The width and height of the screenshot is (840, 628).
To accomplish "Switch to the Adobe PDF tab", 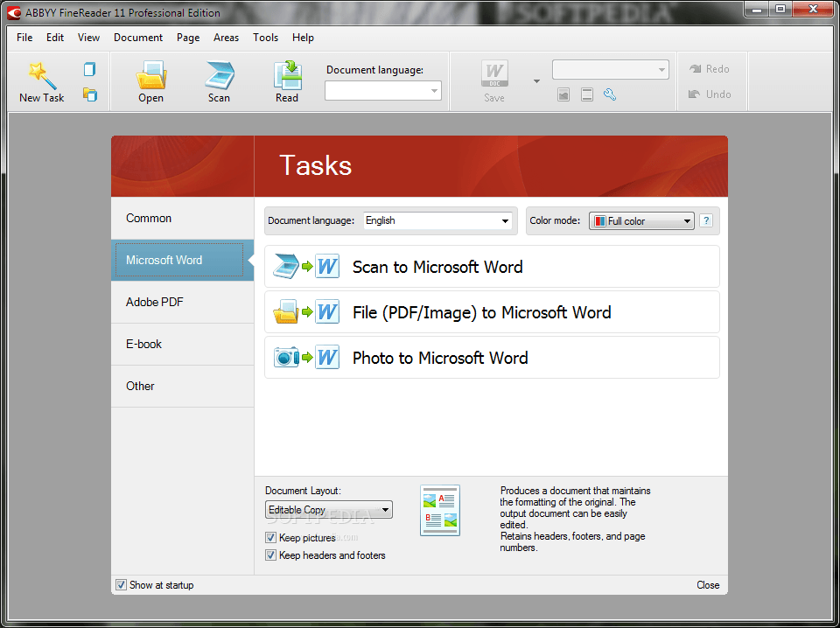I will point(155,302).
